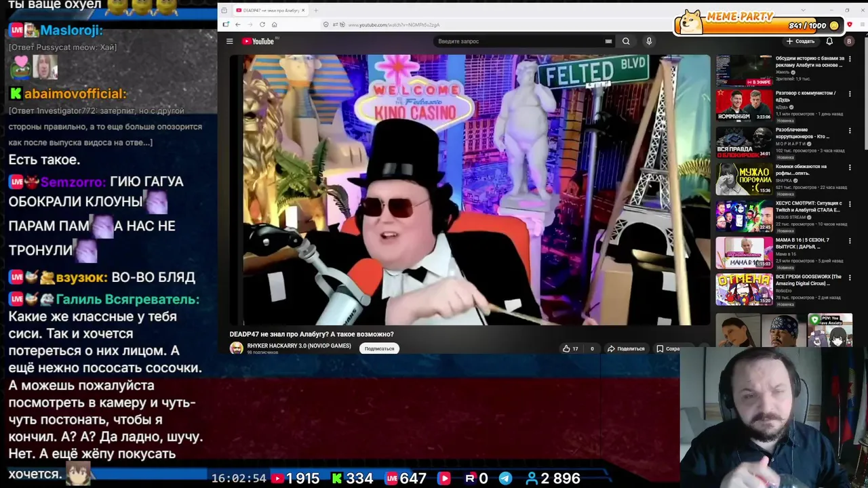Screen dimensions: 868x488
Task: Open the browser home icon
Action: (x=274, y=24)
